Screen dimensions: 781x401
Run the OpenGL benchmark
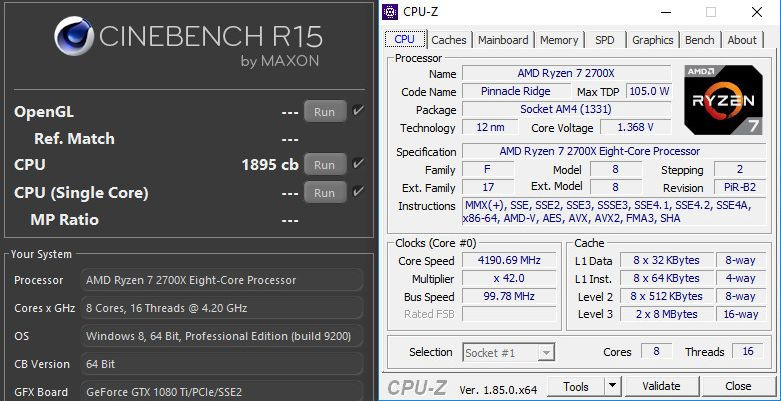pyautogui.click(x=324, y=112)
